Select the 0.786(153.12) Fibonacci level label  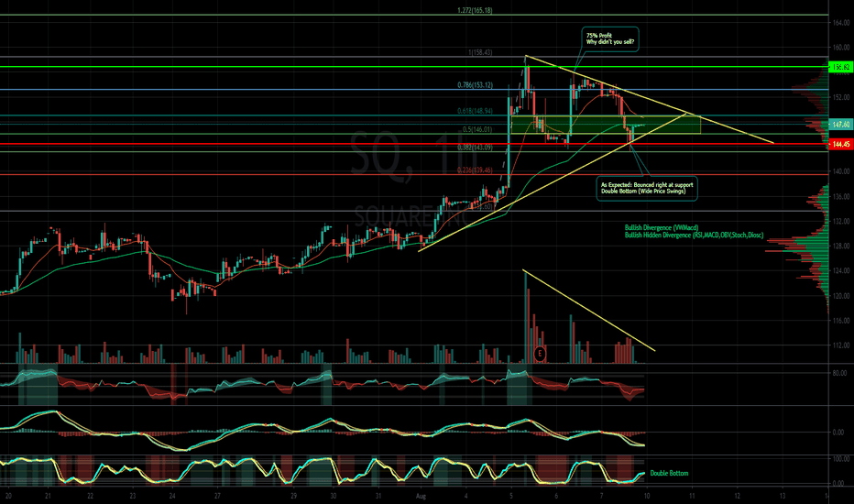[x=475, y=85]
